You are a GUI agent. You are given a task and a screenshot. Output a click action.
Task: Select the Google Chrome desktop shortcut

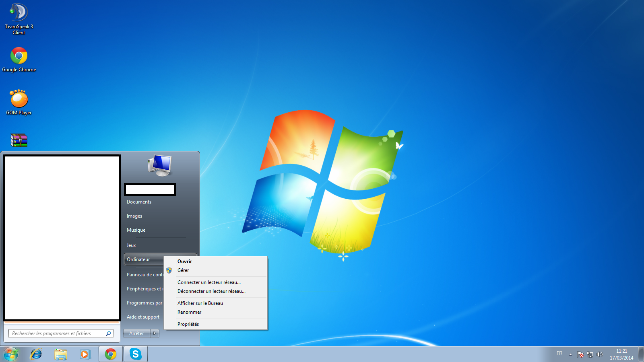pos(19,60)
